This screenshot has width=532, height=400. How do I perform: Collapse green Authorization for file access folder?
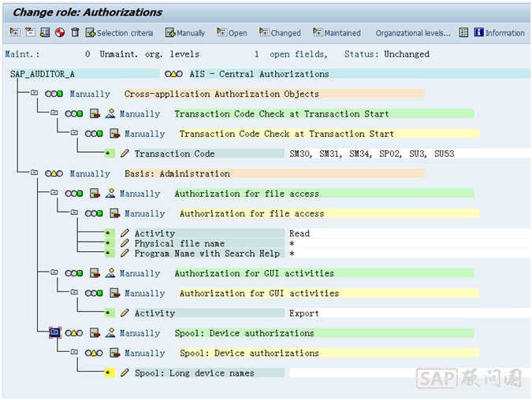tap(54, 192)
